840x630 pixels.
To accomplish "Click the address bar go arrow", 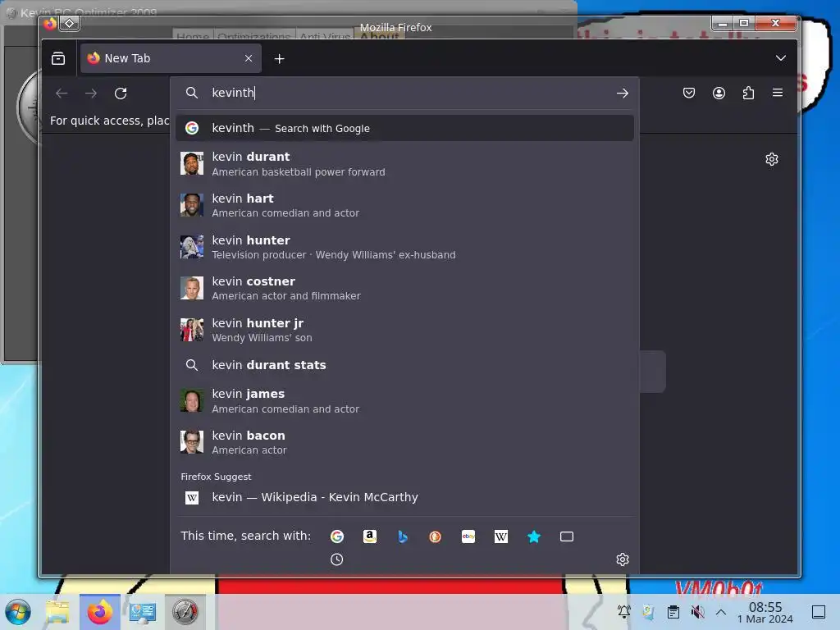I will [x=622, y=94].
